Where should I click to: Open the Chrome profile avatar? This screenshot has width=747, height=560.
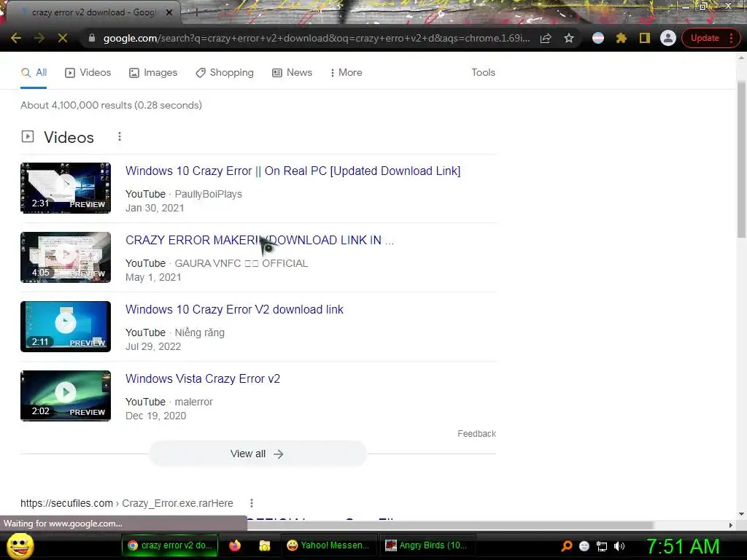coord(668,38)
